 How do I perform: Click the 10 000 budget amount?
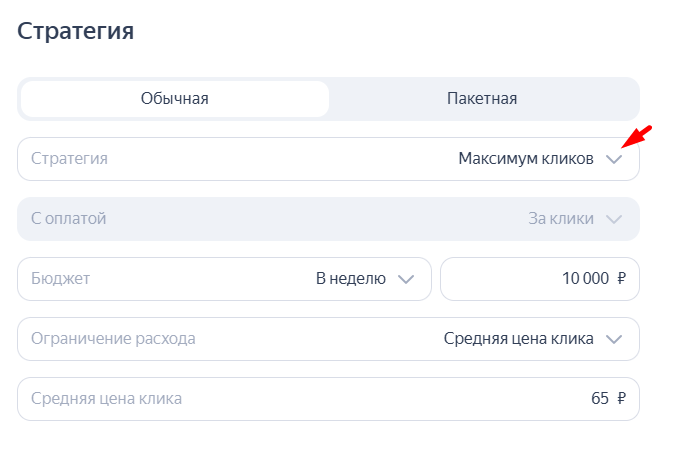pos(585,279)
